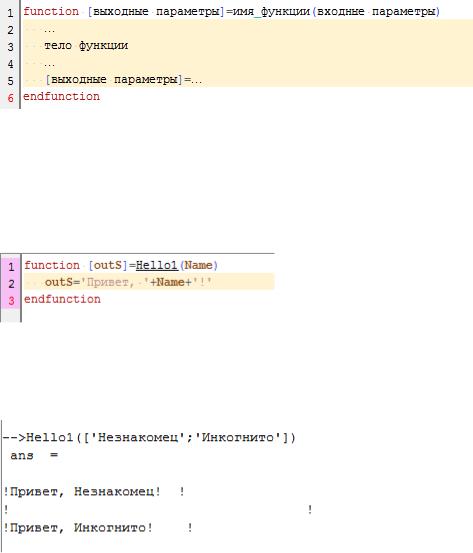The width and height of the screenshot is (473, 553).
Task: Click '[выходные параметры]=...' on line 5
Action: [x=123, y=79]
